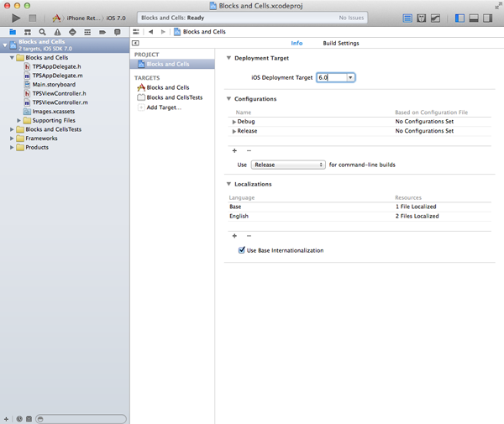Collapse the Blocks and Cells group folder
This screenshot has height=424, width=504.
[x=12, y=58]
